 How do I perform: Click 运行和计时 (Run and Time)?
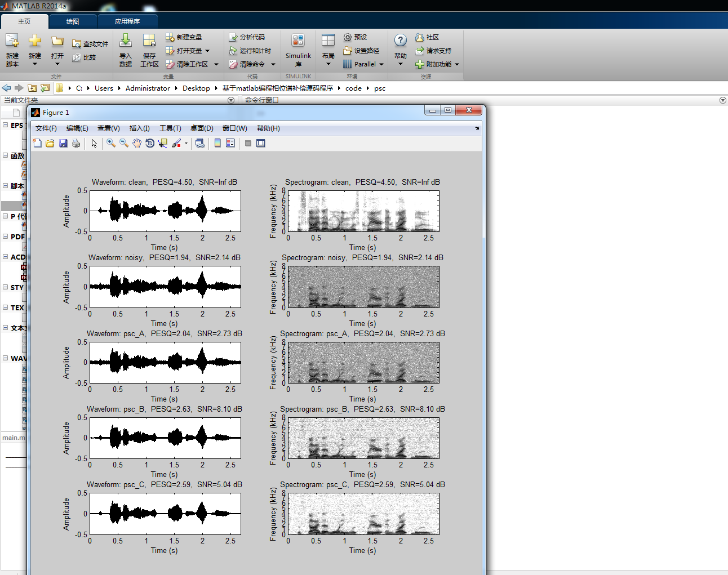250,50
